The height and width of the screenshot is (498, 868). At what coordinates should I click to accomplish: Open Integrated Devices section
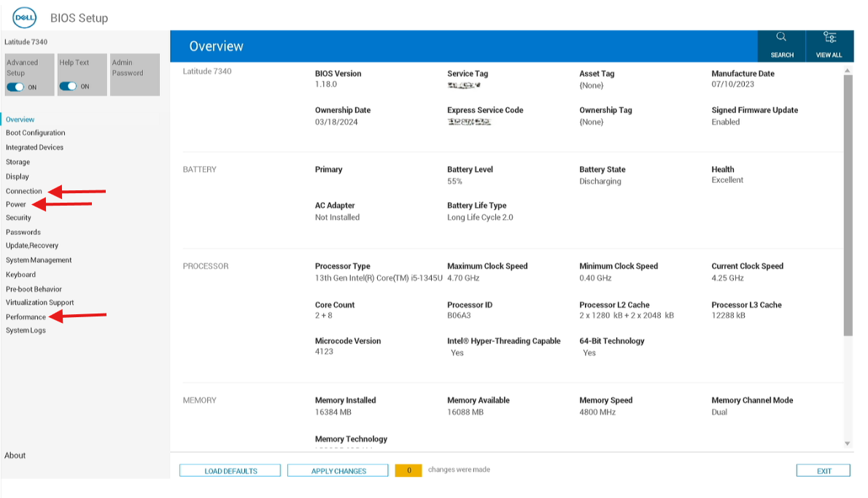tap(34, 147)
